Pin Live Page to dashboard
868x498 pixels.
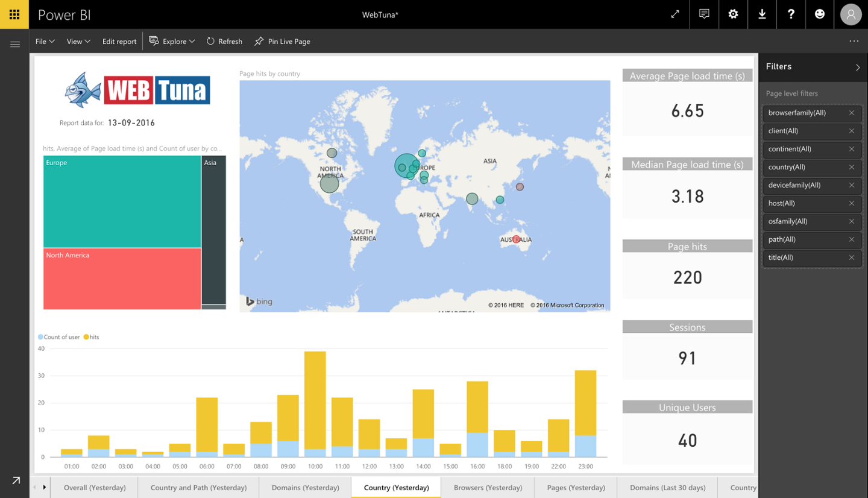tap(282, 42)
